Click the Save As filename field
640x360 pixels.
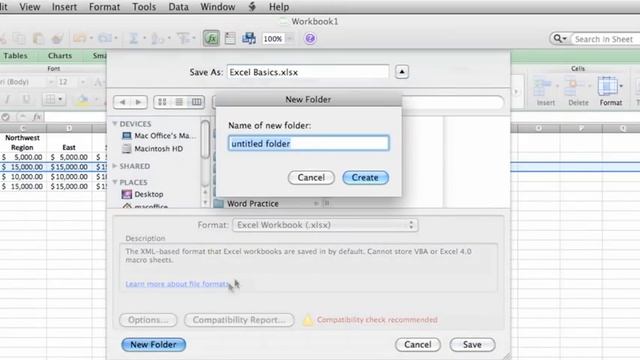(308, 72)
